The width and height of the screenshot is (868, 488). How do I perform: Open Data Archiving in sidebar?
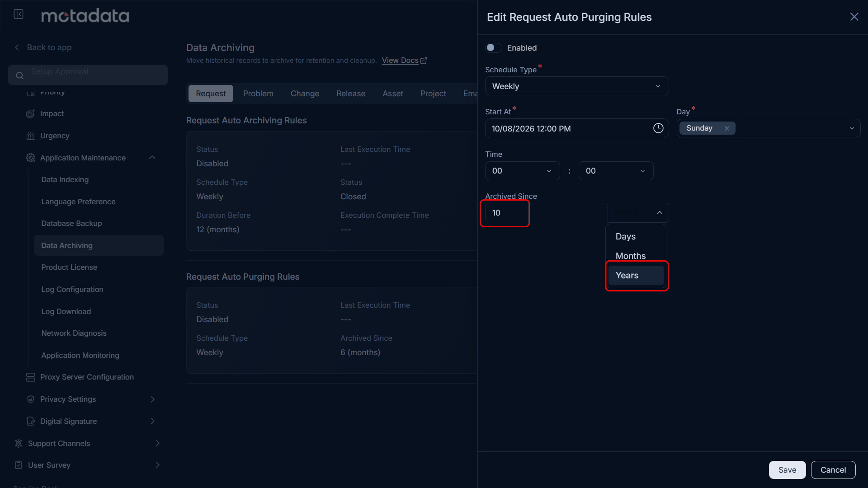point(99,245)
